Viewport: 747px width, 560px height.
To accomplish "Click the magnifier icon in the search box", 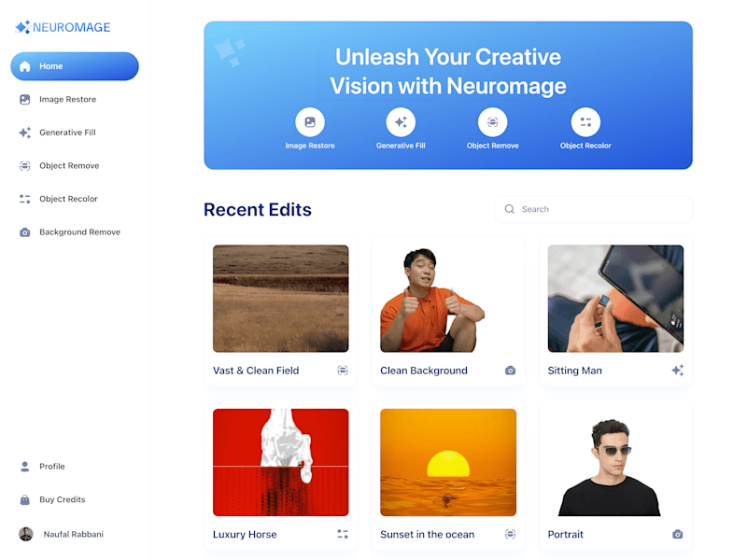I will [509, 209].
